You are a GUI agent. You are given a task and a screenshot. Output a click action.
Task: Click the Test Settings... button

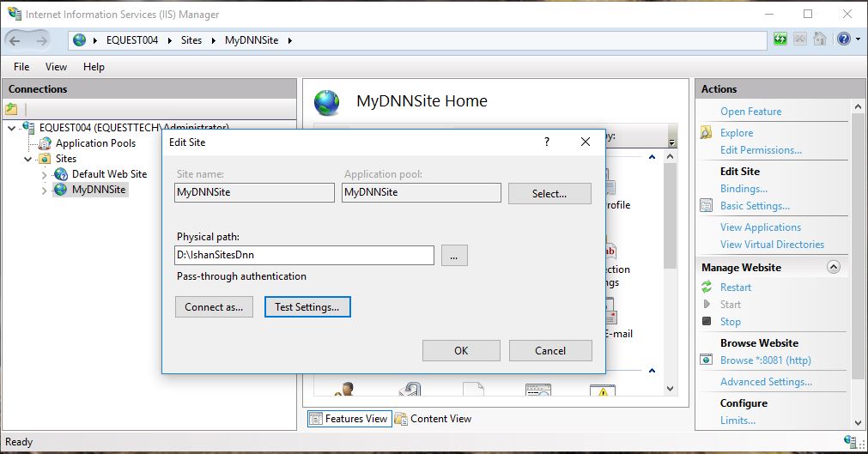[x=307, y=306]
